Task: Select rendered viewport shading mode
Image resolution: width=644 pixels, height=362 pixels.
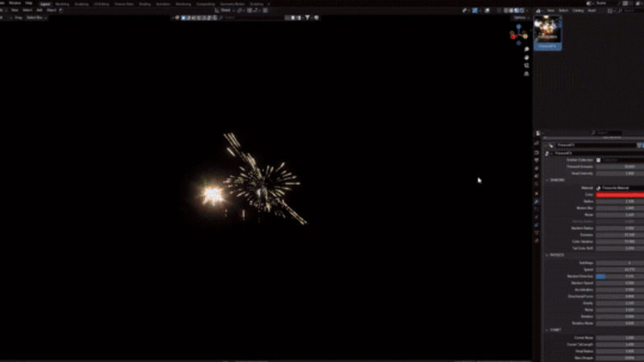Action: [x=522, y=10]
